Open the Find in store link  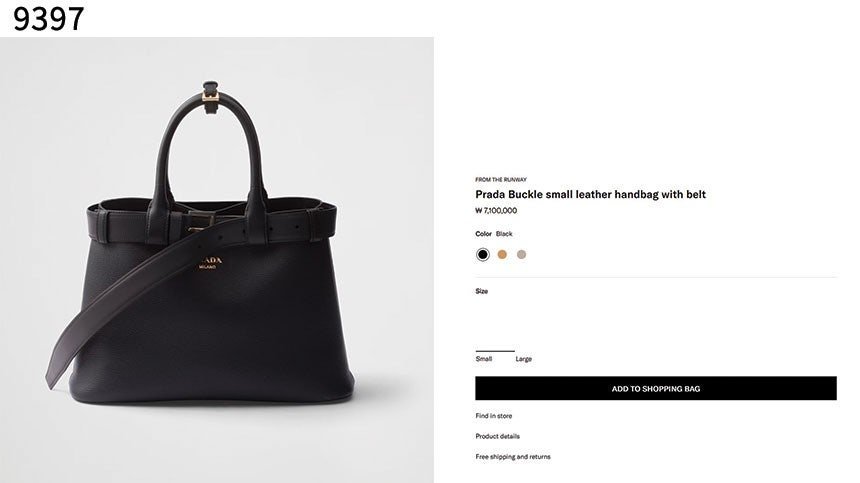click(493, 416)
